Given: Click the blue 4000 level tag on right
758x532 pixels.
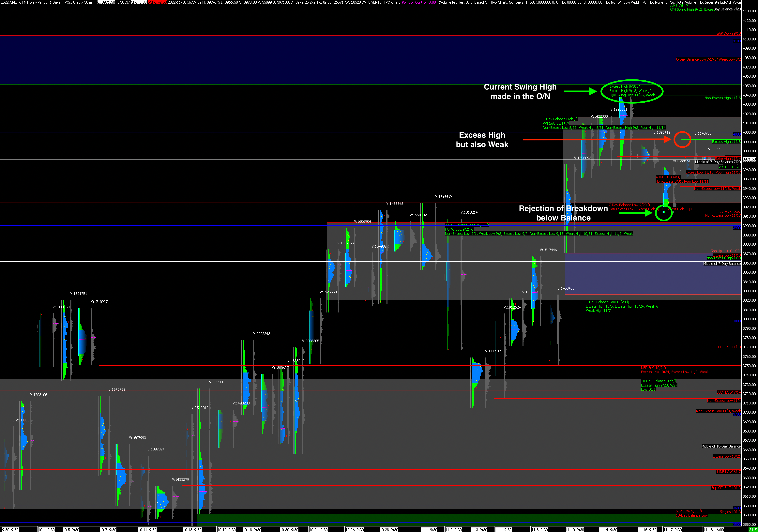Looking at the screenshot, I should (x=736, y=134).
